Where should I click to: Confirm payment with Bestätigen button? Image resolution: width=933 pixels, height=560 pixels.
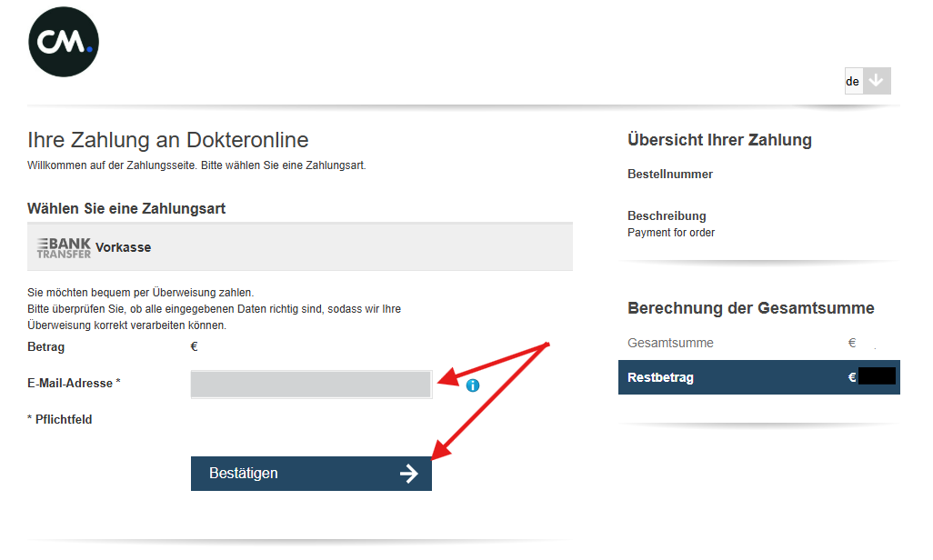(311, 474)
